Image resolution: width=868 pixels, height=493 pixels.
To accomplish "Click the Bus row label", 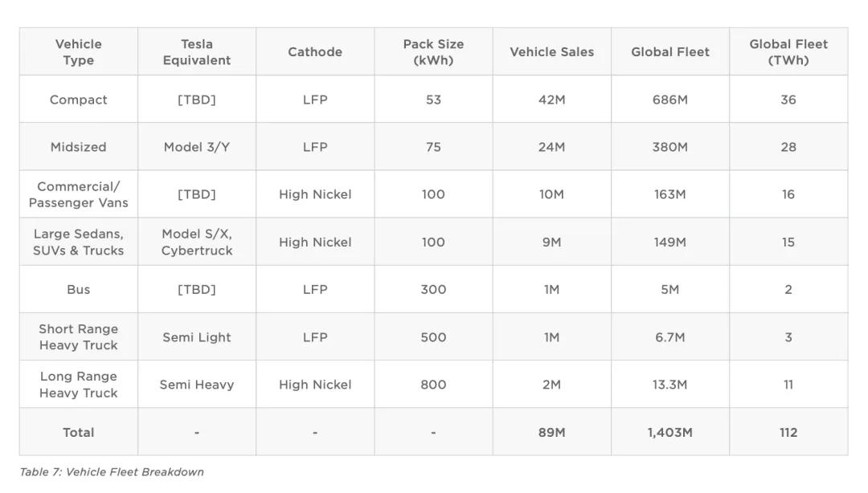I will 78,289.
